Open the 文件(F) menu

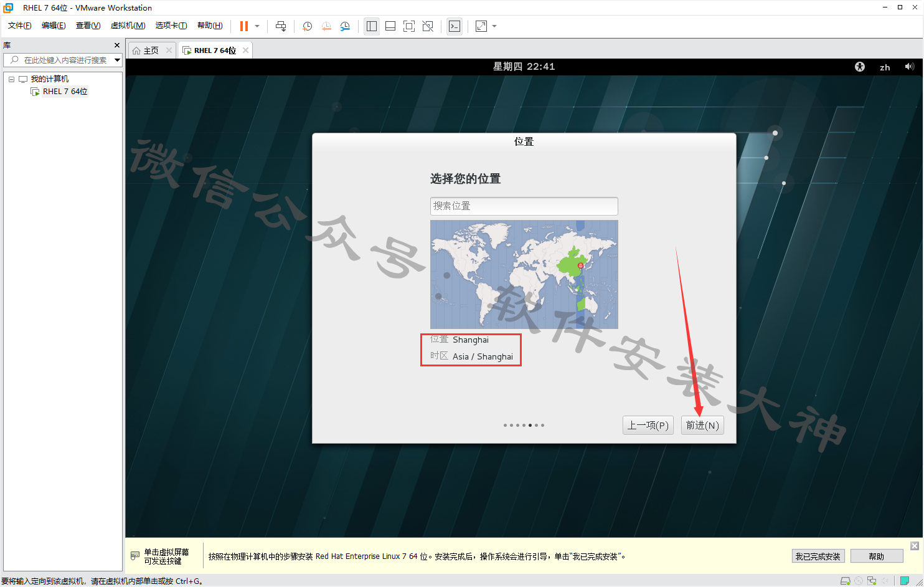[20, 26]
